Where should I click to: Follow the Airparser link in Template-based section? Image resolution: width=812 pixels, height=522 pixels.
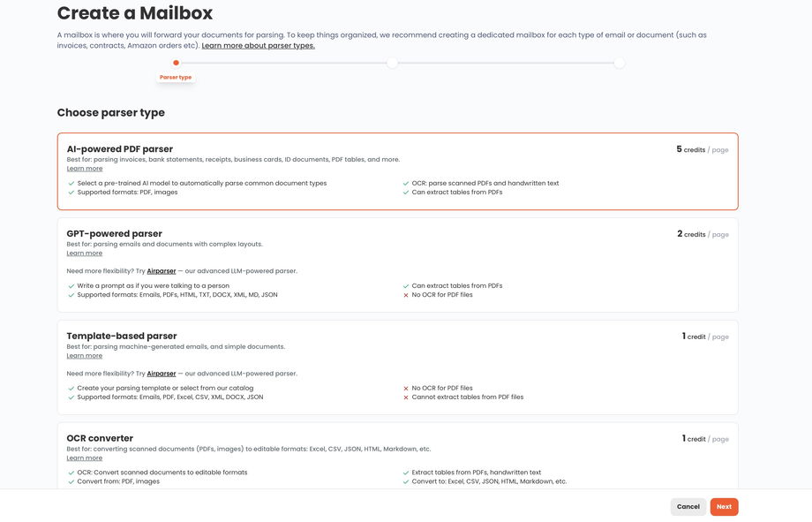[162, 374]
